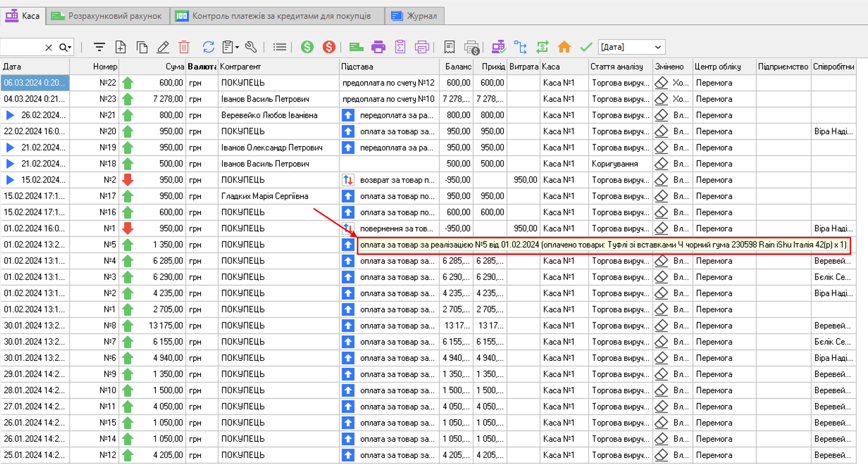
Task: Toggle the list view icon
Action: [280, 47]
